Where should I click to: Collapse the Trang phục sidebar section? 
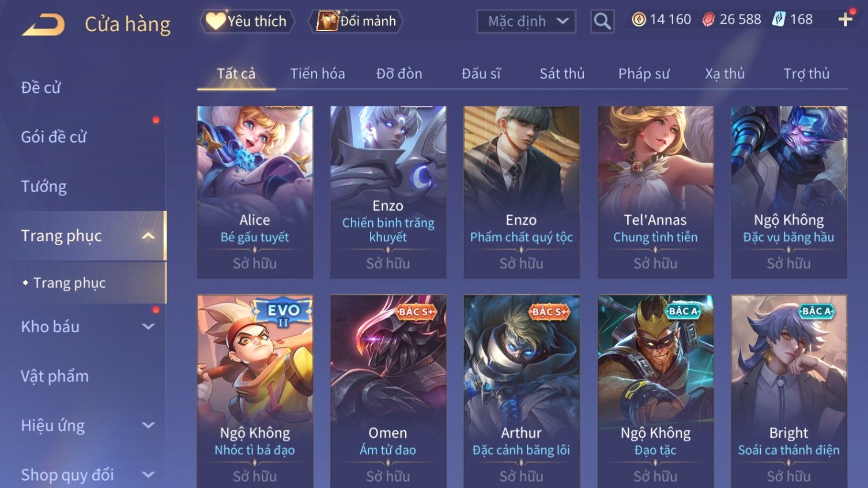[x=148, y=236]
